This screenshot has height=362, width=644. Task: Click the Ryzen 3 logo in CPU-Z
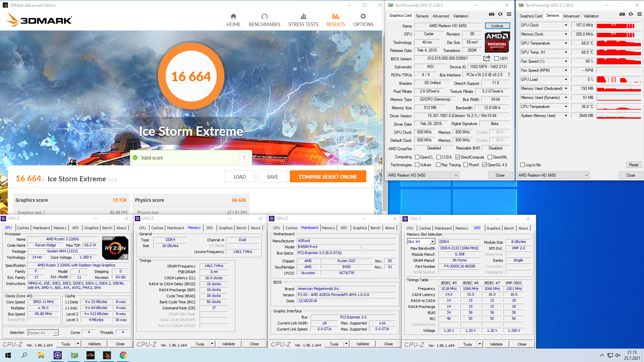[x=115, y=248]
